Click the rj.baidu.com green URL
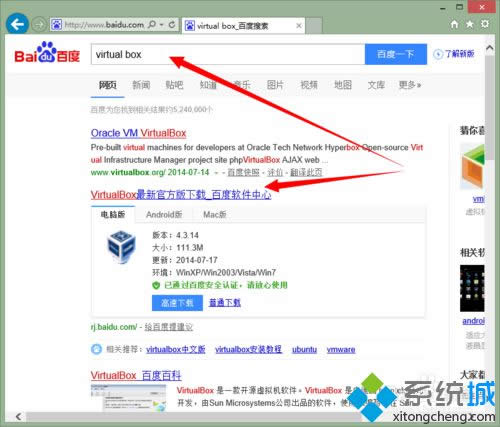500x427 pixels. point(114,327)
